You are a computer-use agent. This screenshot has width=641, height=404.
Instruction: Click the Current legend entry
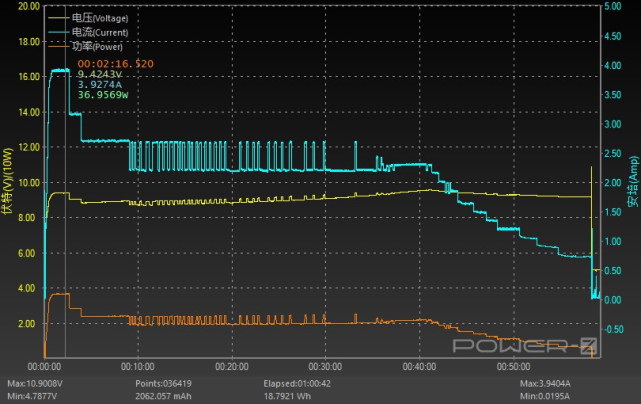(88, 32)
